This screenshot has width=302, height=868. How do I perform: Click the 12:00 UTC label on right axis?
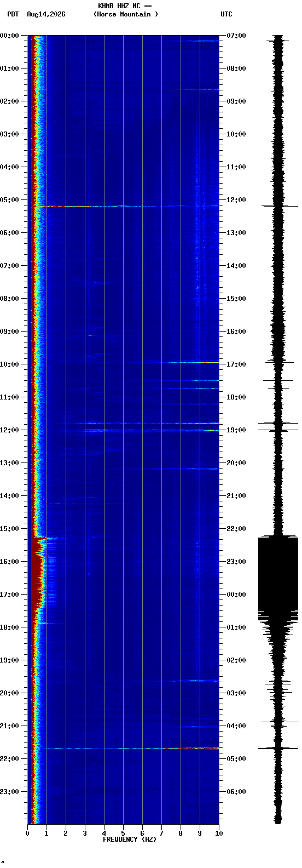[236, 200]
